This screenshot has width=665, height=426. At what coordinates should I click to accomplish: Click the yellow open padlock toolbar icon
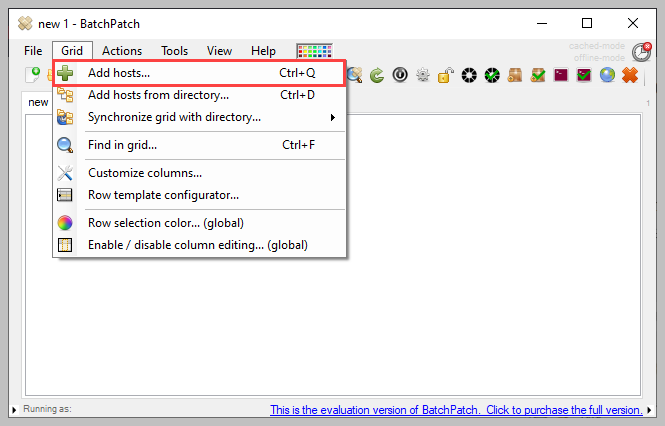point(446,75)
